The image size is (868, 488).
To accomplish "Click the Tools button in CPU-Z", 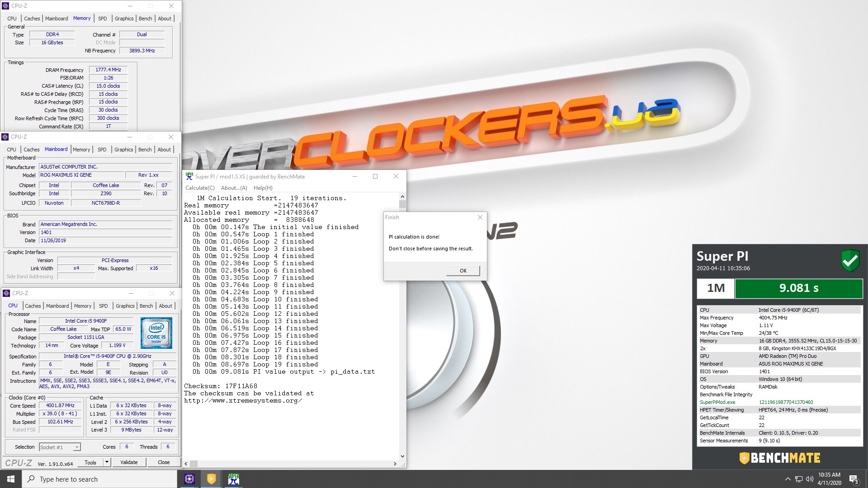I will pyautogui.click(x=90, y=462).
